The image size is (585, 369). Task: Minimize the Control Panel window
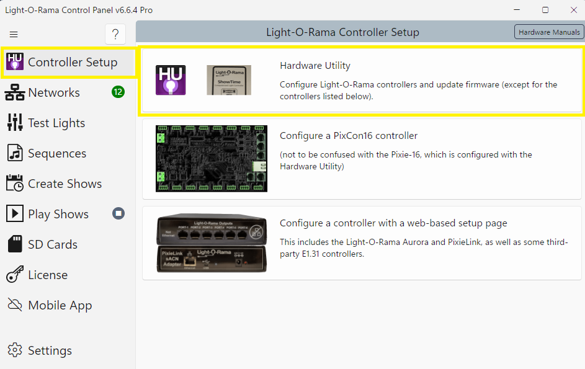coord(517,10)
